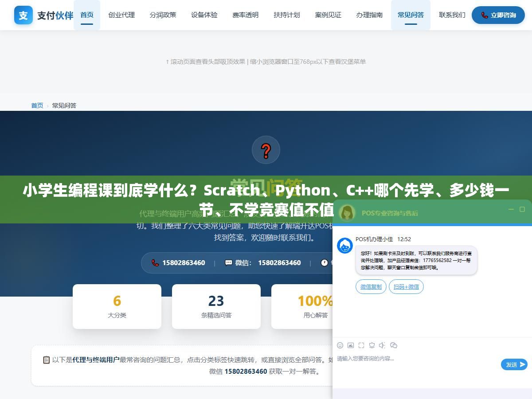The height and width of the screenshot is (399, 532).
Task: Open the 办理指南 menu item
Action: (369, 15)
